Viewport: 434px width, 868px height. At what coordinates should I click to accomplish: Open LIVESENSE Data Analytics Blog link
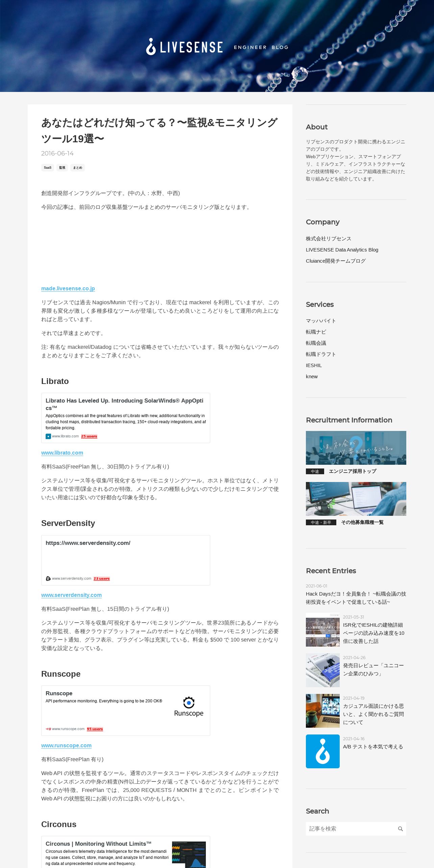(342, 250)
